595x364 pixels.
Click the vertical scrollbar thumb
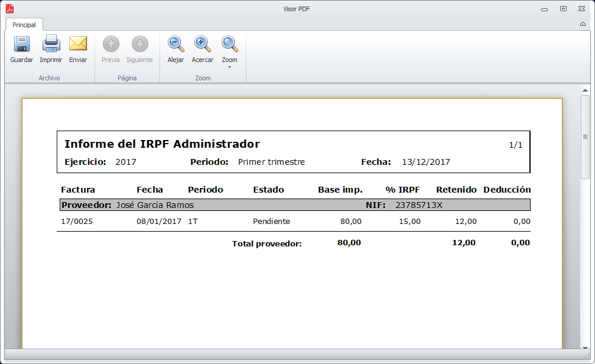point(585,137)
